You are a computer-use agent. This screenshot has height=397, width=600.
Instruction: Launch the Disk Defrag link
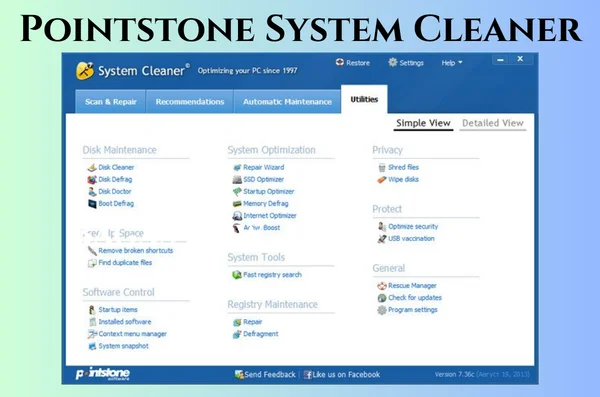pyautogui.click(x=115, y=180)
